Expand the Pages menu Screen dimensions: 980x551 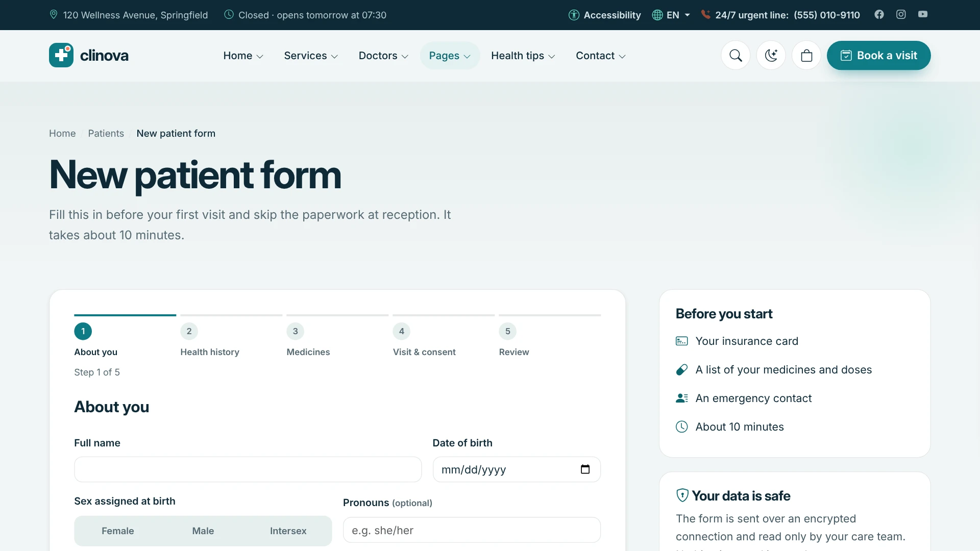(450, 56)
